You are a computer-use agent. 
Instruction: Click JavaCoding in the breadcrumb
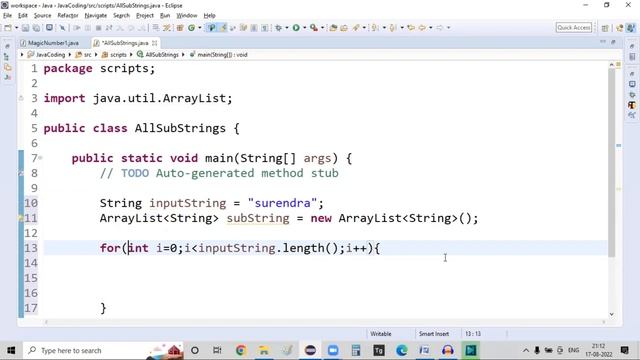click(x=47, y=55)
